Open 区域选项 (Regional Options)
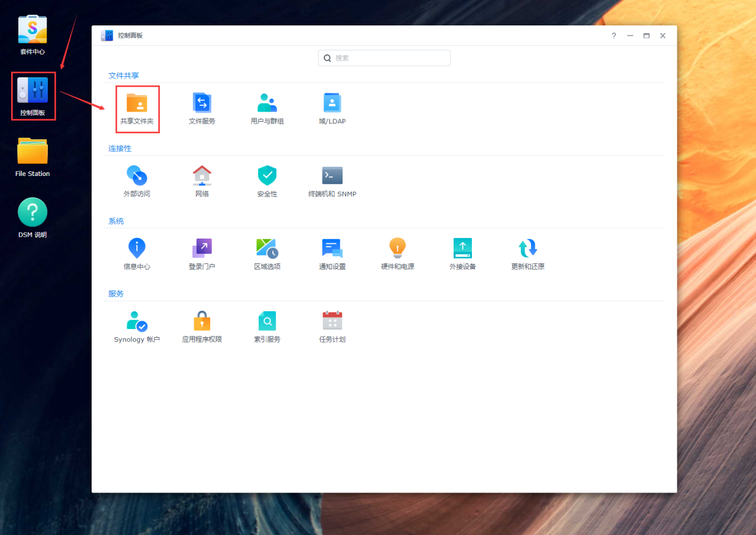The height and width of the screenshot is (535, 756). (x=267, y=249)
